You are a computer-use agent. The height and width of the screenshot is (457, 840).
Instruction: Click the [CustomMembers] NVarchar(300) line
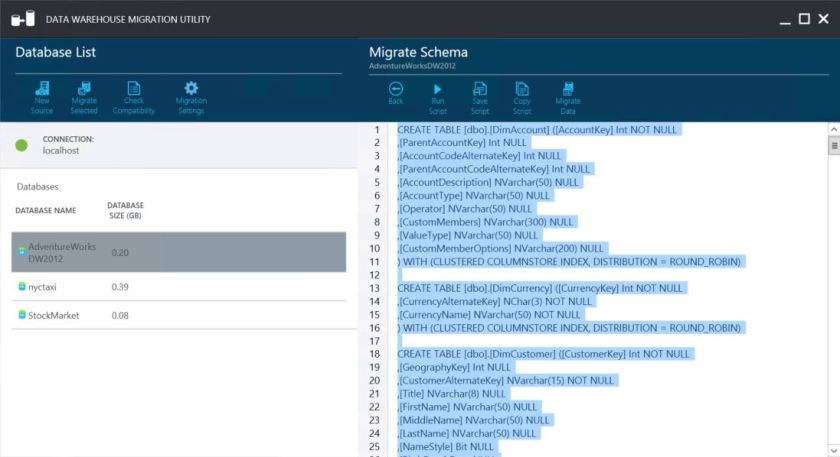[485, 222]
